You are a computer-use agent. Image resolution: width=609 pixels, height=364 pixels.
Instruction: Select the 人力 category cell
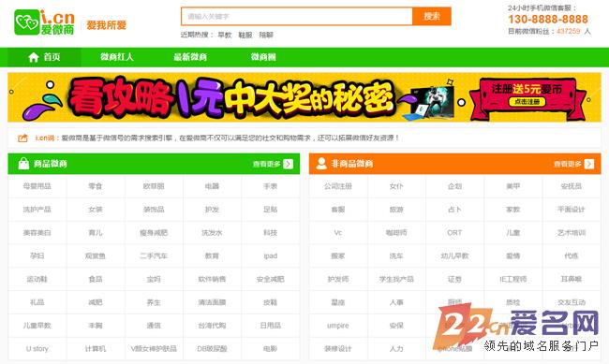click(396, 349)
